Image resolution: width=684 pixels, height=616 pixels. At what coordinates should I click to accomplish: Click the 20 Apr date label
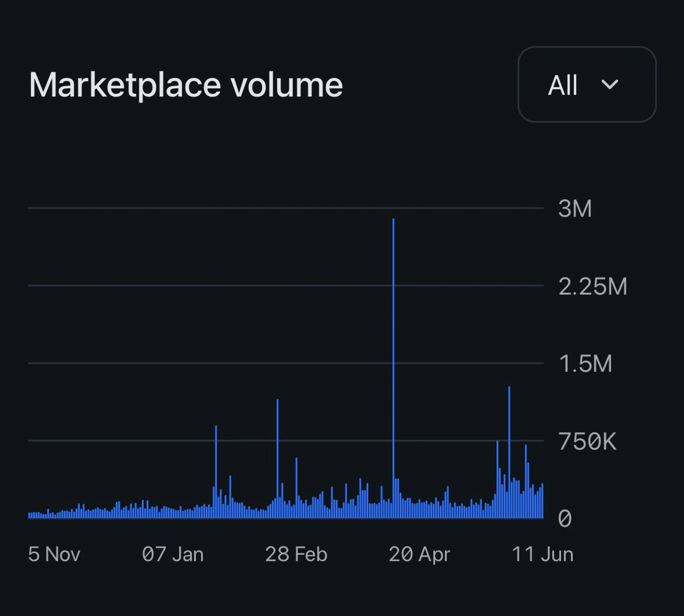(x=419, y=554)
